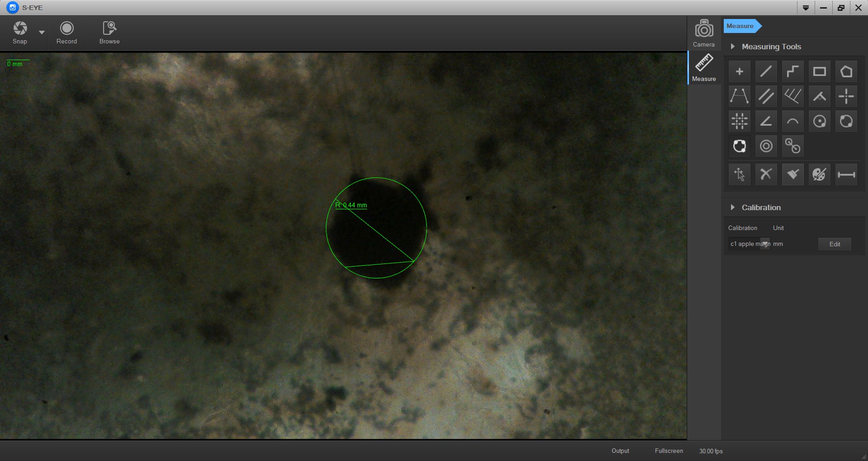Select the polygon measuring tool
This screenshot has height=461, width=868.
point(846,71)
